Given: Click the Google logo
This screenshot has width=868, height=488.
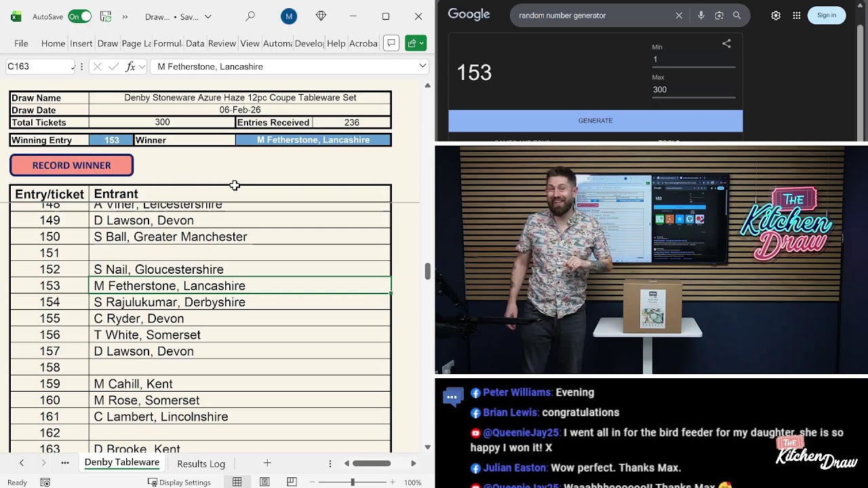Looking at the screenshot, I should click(469, 15).
